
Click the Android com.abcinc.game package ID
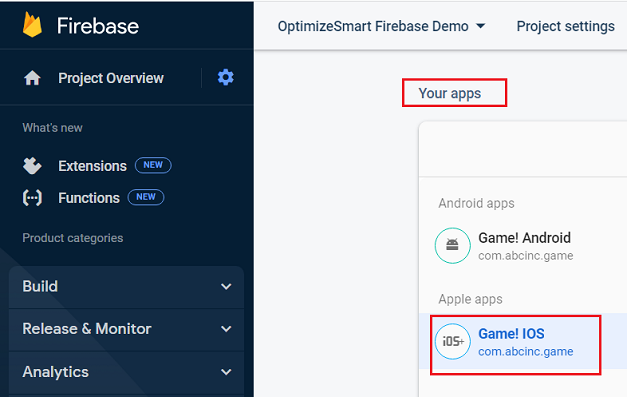(x=525, y=256)
